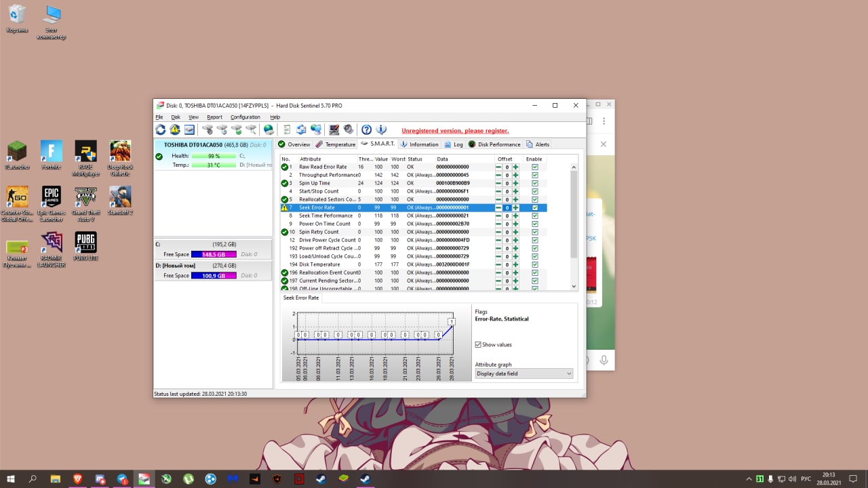Select the PUBG LITE desktop icon
The image size is (868, 488).
[85, 246]
